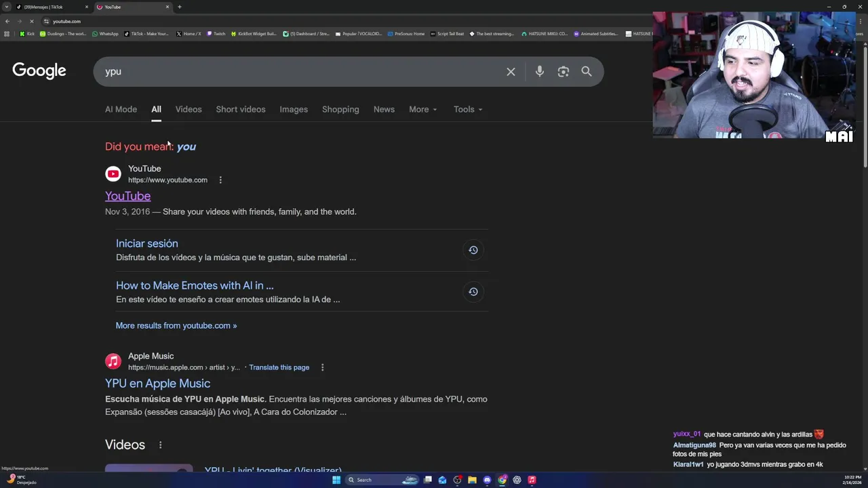Open the three-dot menu beside the Videos heading
This screenshot has height=488, width=868.
pos(161,445)
